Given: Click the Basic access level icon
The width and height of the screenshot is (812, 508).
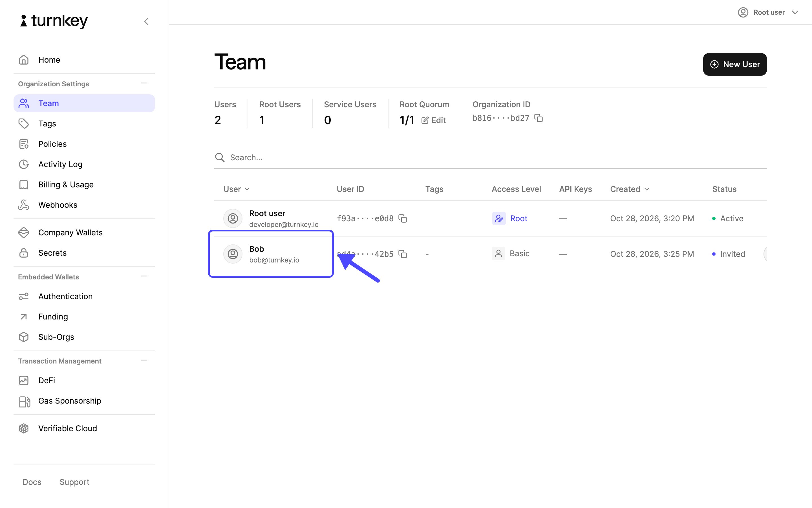Looking at the screenshot, I should 498,254.
